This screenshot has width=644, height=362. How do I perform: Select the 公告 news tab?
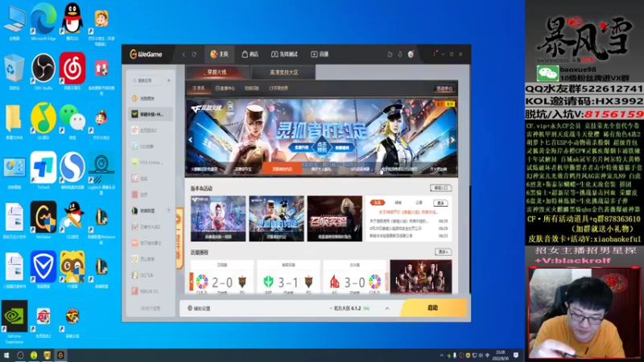(x=419, y=203)
